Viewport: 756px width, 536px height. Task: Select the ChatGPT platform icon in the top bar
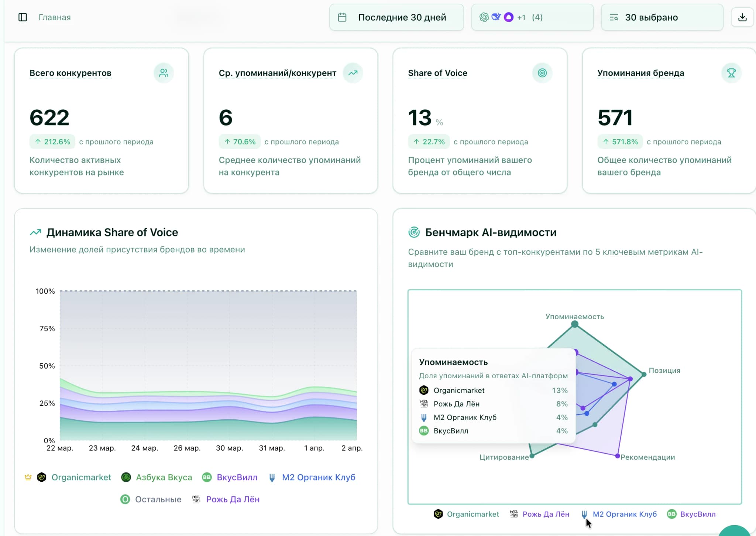pyautogui.click(x=484, y=17)
